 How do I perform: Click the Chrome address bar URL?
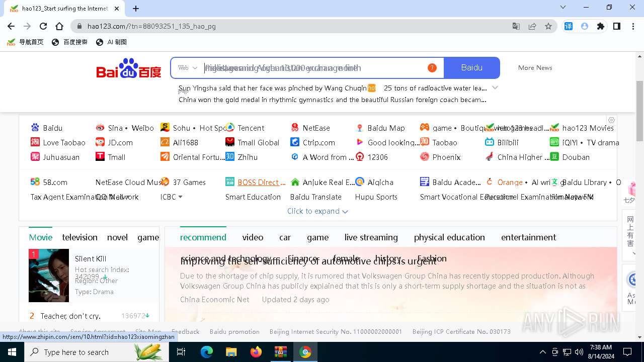tap(151, 26)
